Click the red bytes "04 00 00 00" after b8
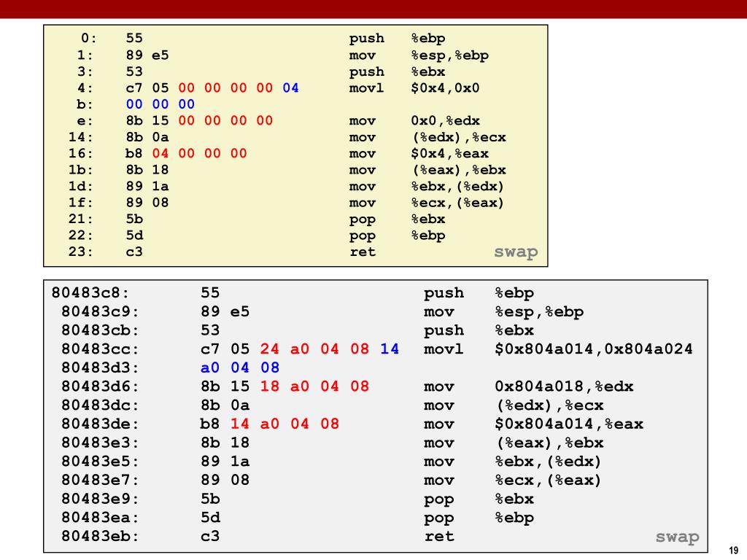 pyautogui.click(x=199, y=154)
